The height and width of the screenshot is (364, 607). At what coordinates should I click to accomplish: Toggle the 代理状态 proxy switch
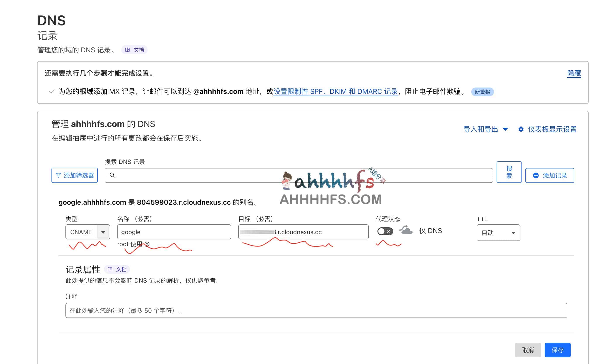[385, 232]
